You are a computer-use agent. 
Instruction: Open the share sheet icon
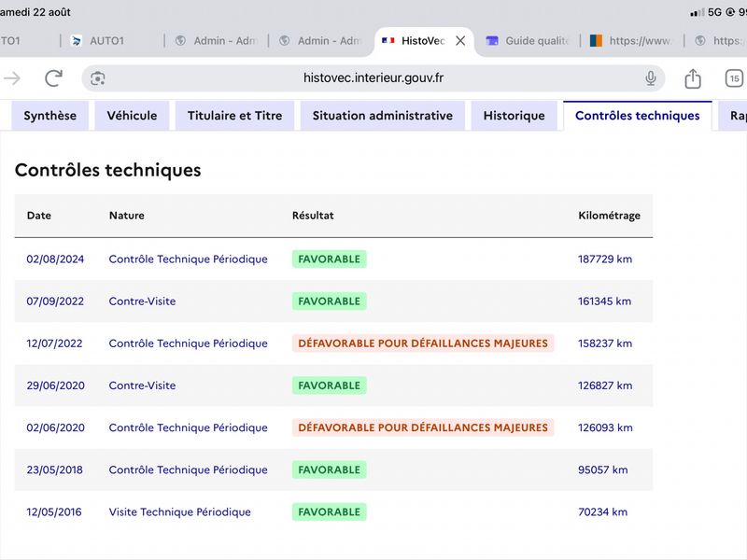click(693, 78)
